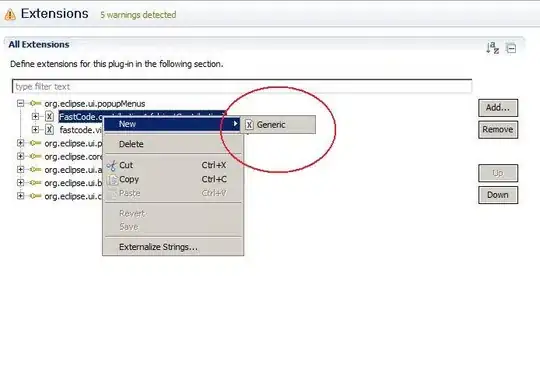Click the Up button
The height and width of the screenshot is (380, 540).
point(498,173)
